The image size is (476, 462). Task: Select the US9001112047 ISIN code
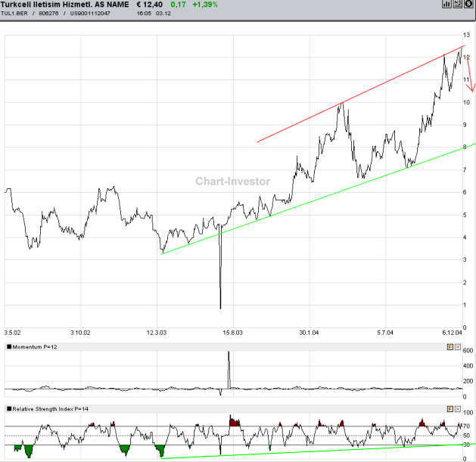point(90,14)
